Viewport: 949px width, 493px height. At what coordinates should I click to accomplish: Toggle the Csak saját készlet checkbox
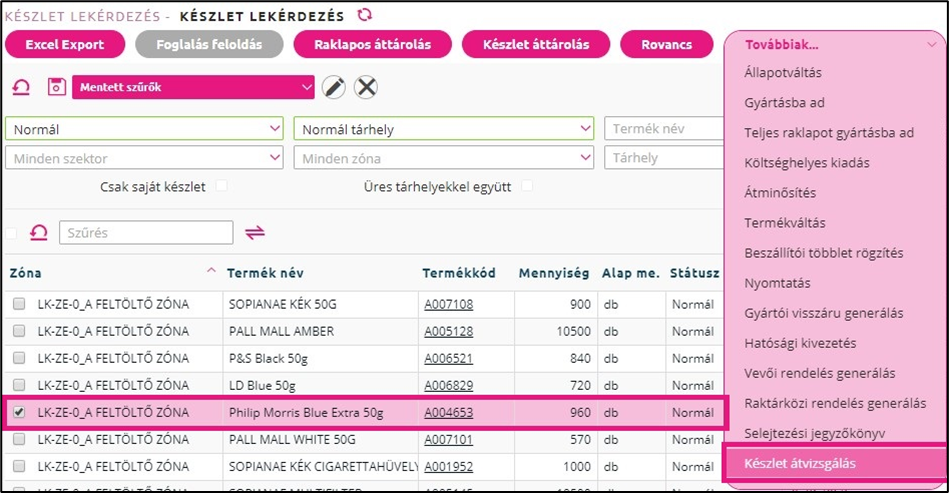(222, 186)
